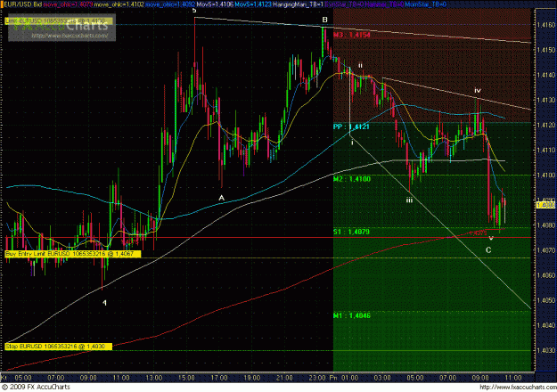Click the M1 : 1.4046 level label

(352, 315)
